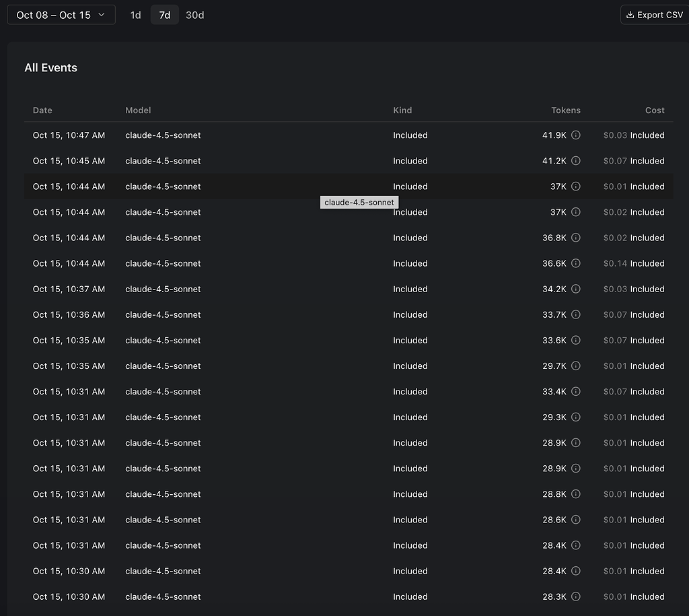The width and height of the screenshot is (689, 616).
Task: Click the info icon next to 29.7K tokens
Action: tap(576, 366)
